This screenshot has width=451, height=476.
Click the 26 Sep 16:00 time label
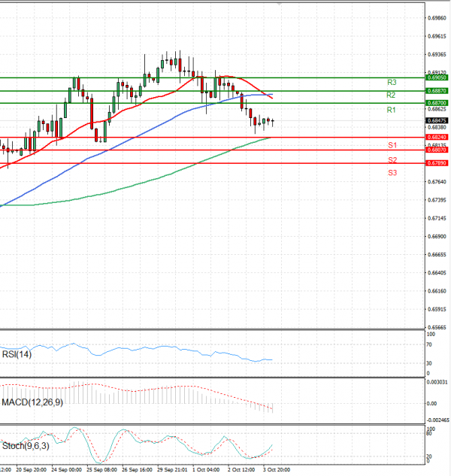click(x=138, y=470)
